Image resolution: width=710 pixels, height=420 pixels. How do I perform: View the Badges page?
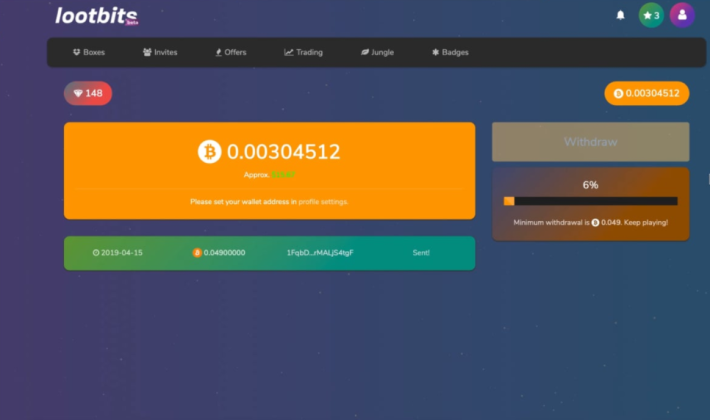pyautogui.click(x=450, y=52)
